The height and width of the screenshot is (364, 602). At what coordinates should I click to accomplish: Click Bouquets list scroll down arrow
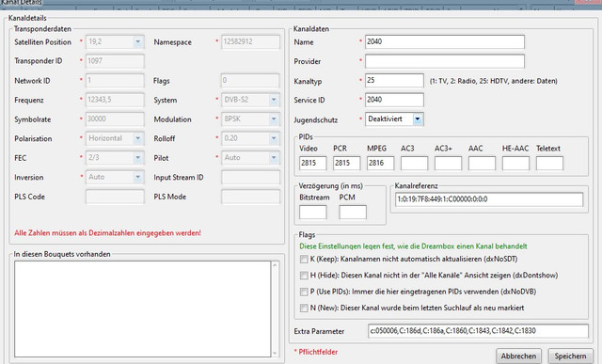(x=275, y=353)
